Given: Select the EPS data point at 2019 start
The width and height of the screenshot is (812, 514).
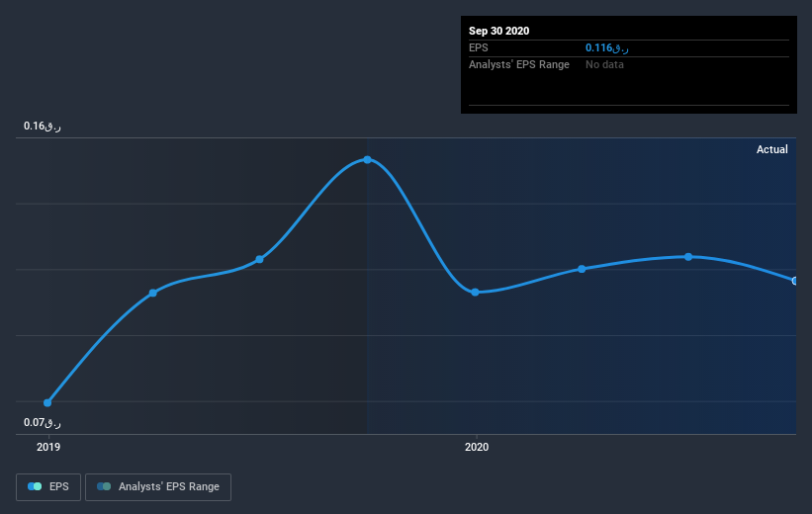Looking at the screenshot, I should tap(47, 402).
